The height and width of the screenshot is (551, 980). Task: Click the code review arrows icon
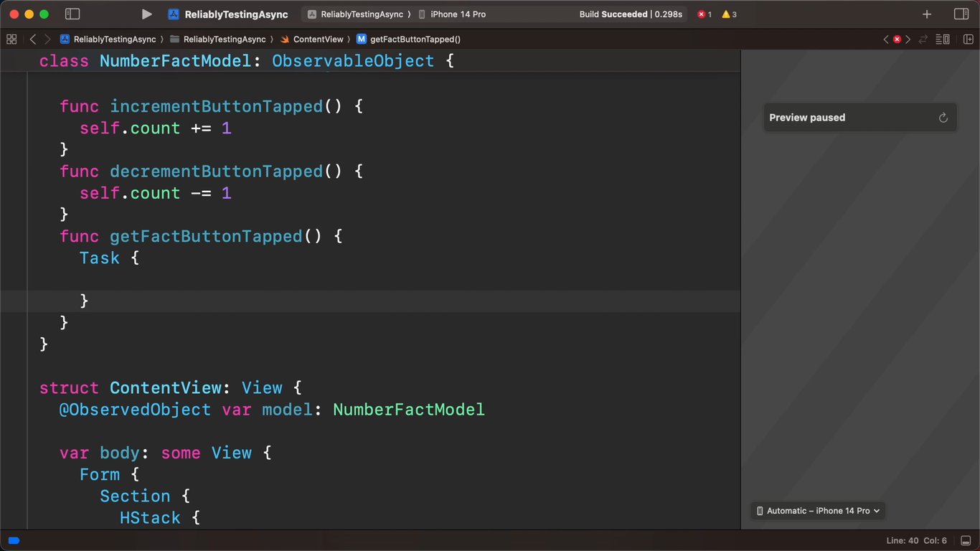pyautogui.click(x=923, y=39)
